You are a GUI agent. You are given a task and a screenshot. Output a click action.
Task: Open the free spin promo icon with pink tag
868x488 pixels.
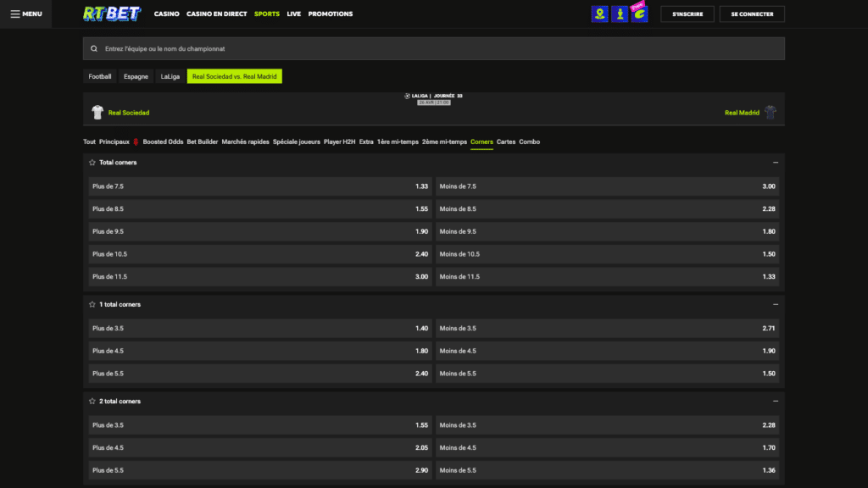coord(639,13)
